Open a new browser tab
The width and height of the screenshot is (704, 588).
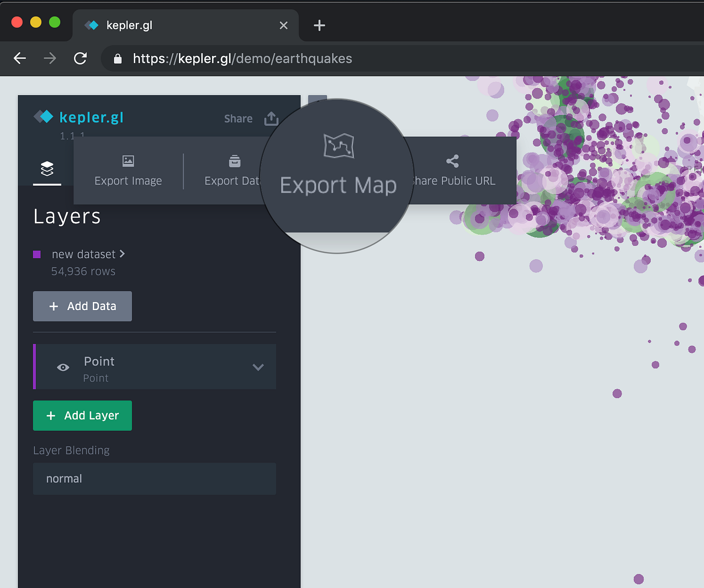coord(319,25)
